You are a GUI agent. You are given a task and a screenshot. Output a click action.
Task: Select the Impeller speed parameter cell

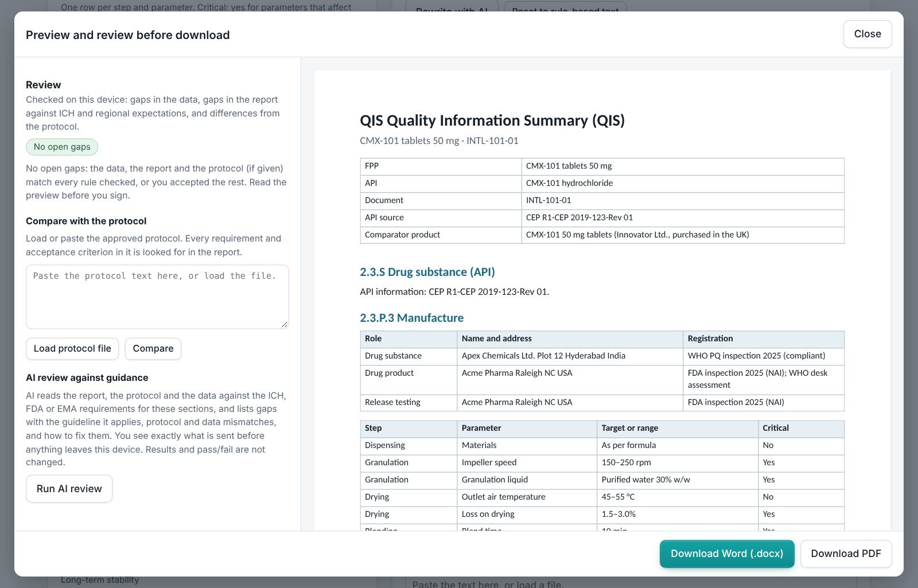(x=527, y=463)
